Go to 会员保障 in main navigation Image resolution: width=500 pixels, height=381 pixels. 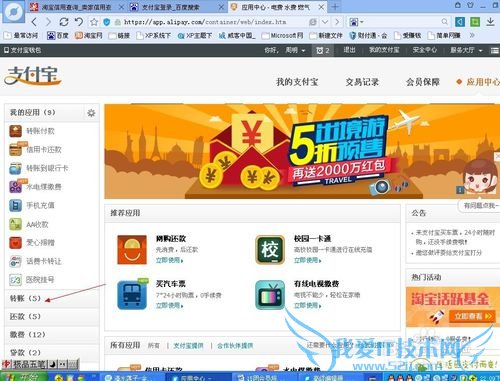pyautogui.click(x=423, y=82)
